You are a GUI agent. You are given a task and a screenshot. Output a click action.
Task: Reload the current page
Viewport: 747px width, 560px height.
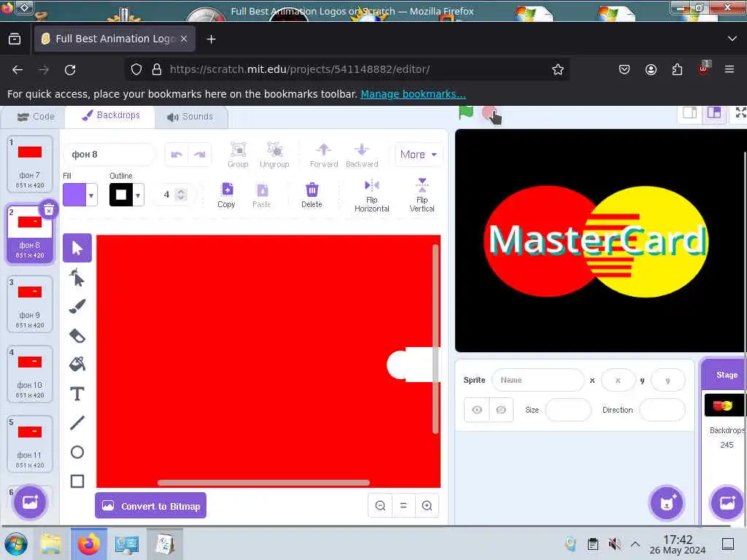point(70,70)
